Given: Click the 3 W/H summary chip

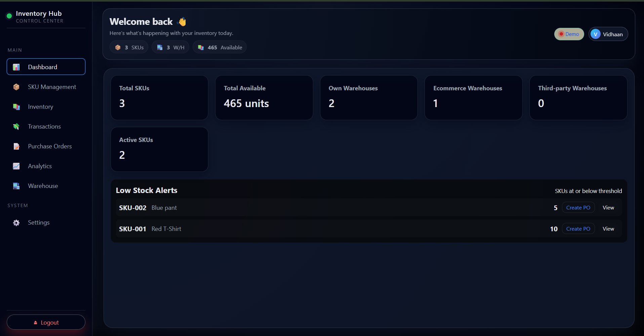Looking at the screenshot, I should (x=170, y=47).
